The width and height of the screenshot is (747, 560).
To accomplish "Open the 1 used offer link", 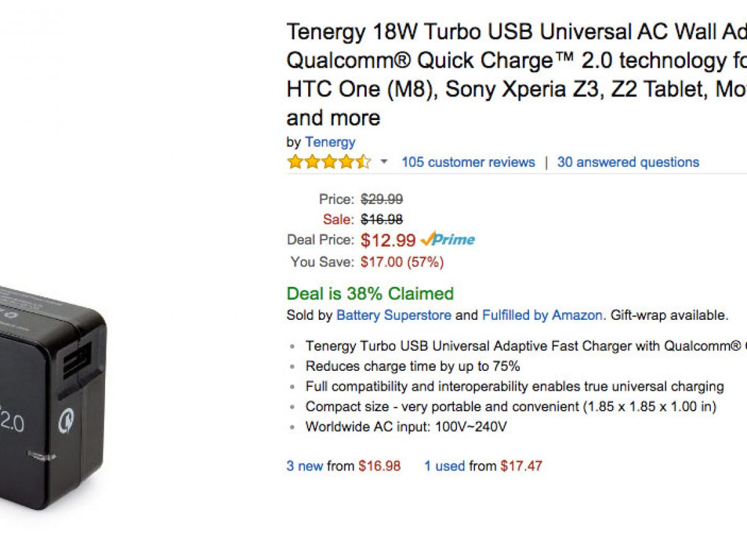I will pyautogui.click(x=444, y=466).
